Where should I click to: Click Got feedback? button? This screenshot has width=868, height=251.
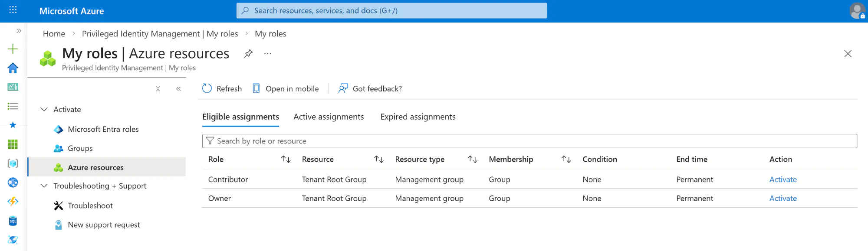[370, 88]
